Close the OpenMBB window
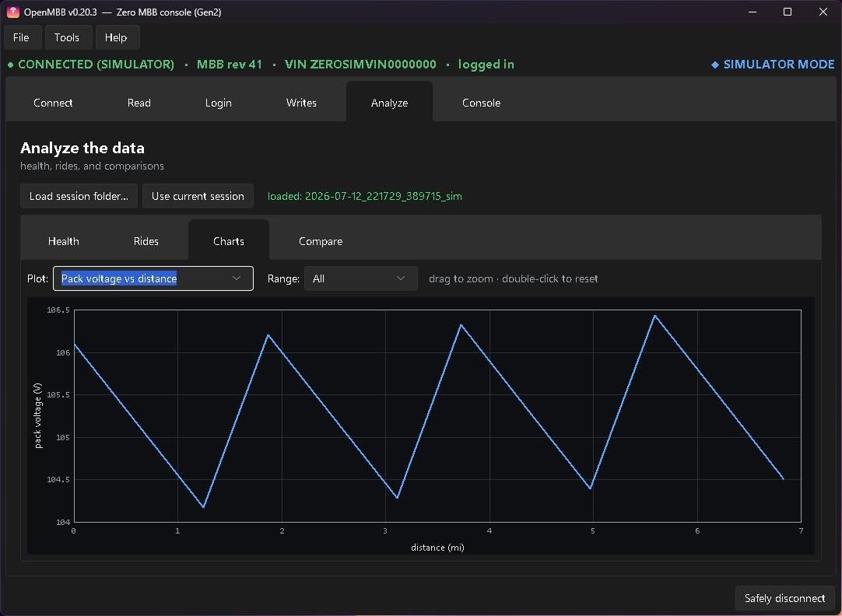 (x=823, y=12)
